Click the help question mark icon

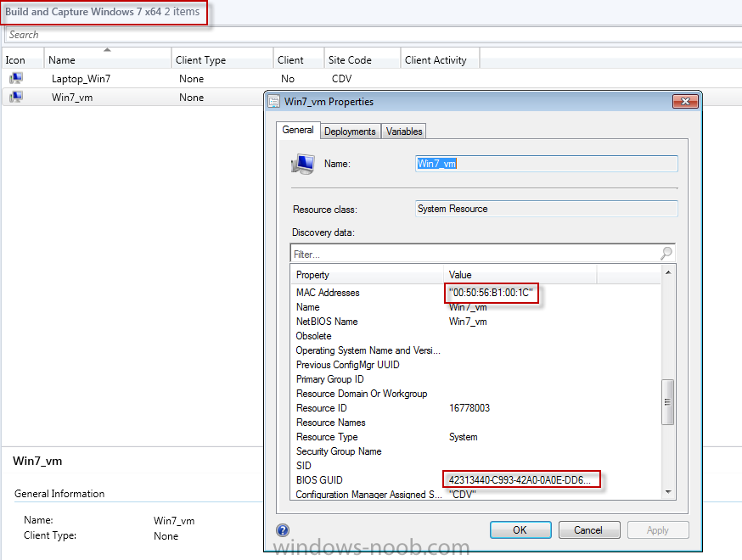click(283, 530)
